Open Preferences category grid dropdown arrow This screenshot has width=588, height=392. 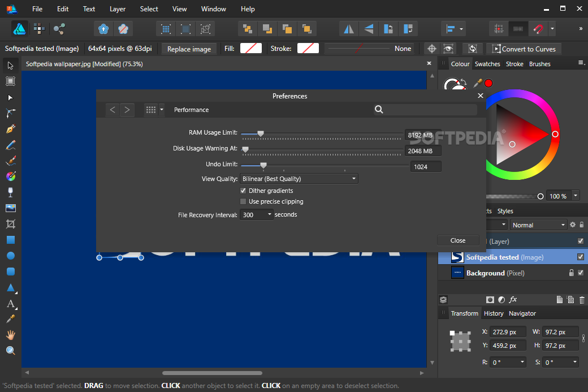(162, 110)
